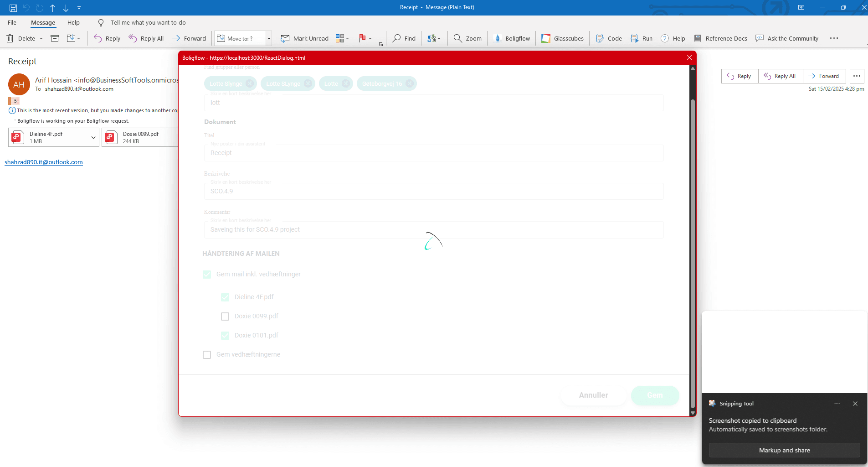Launch the Glasscubes add-in
The width and height of the screenshot is (868, 467).
tap(562, 38)
